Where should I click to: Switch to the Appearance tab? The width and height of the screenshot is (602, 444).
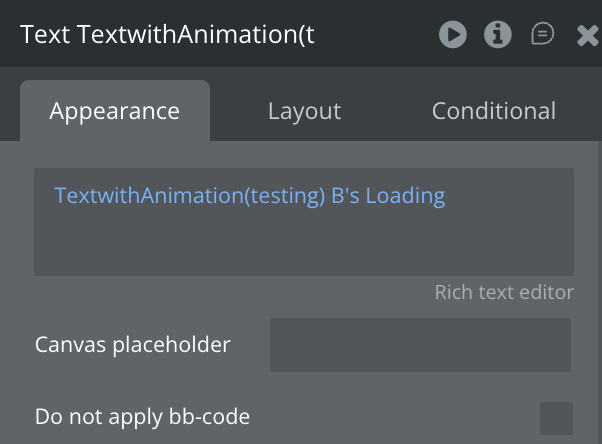(115, 111)
